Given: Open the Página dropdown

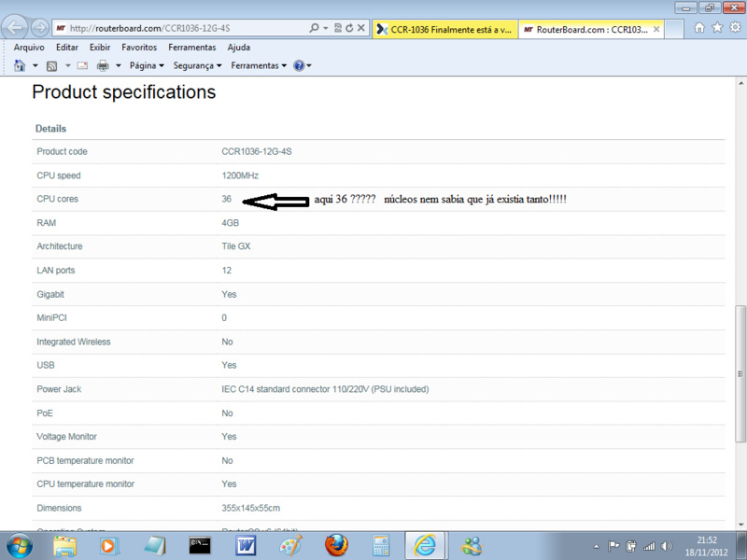Looking at the screenshot, I should [147, 65].
